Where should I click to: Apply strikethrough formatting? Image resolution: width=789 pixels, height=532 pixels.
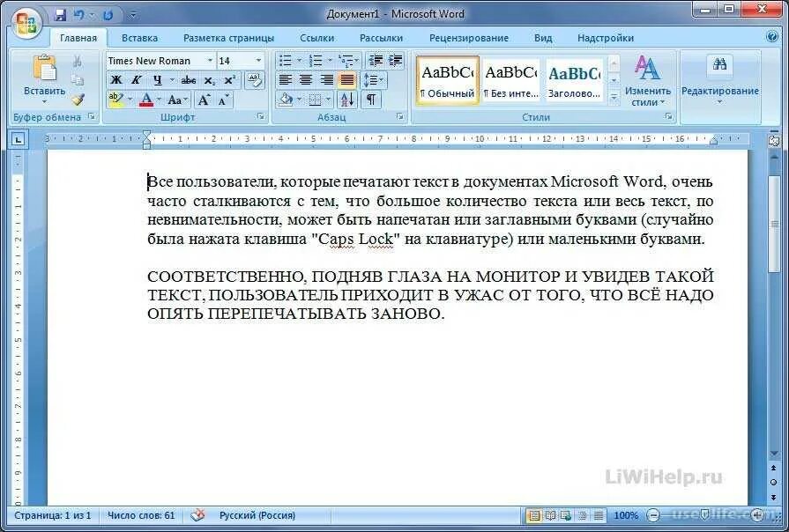coord(189,80)
